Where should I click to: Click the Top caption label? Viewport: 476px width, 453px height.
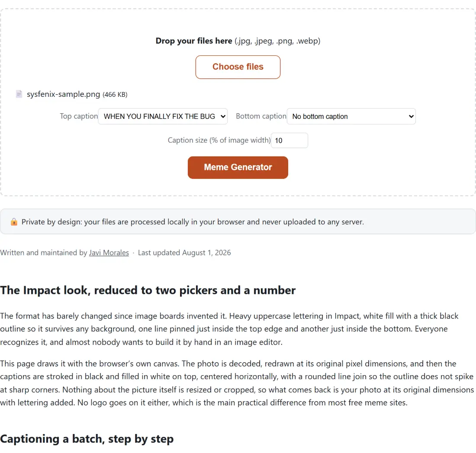click(79, 116)
